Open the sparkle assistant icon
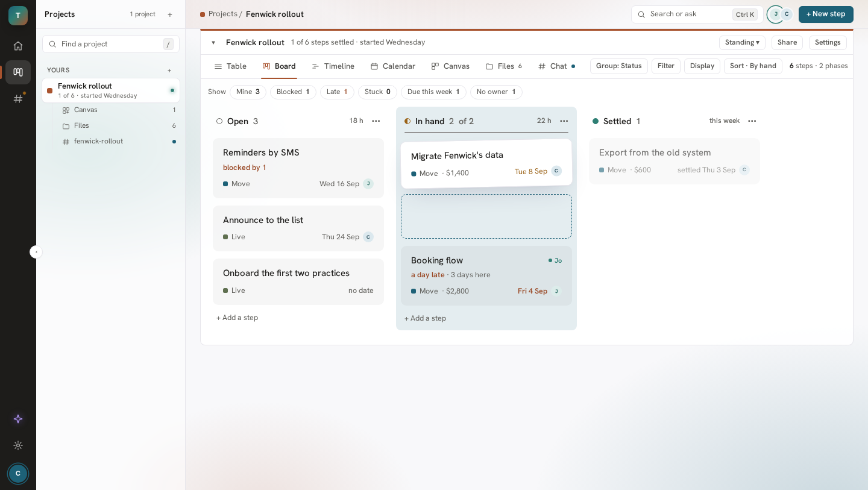This screenshot has height=490, width=868. click(18, 419)
